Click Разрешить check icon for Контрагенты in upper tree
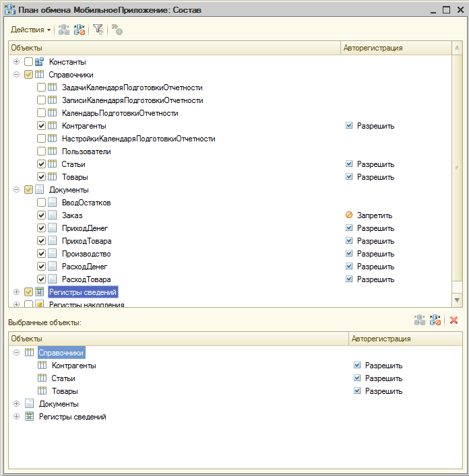This screenshot has height=476, width=469. (349, 125)
